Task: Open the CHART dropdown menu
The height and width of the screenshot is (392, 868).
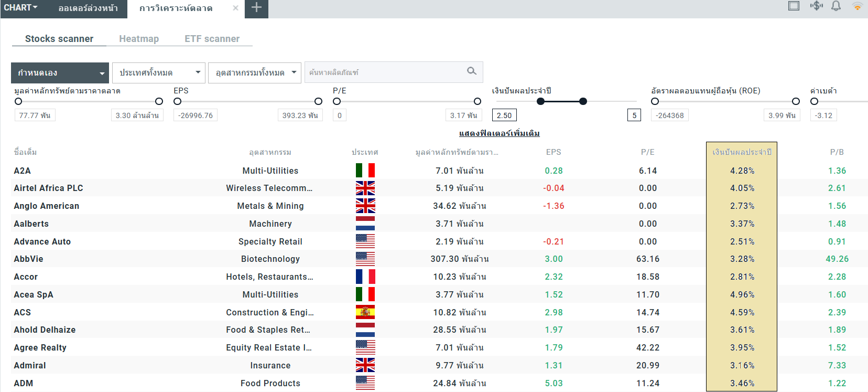Action: (21, 8)
